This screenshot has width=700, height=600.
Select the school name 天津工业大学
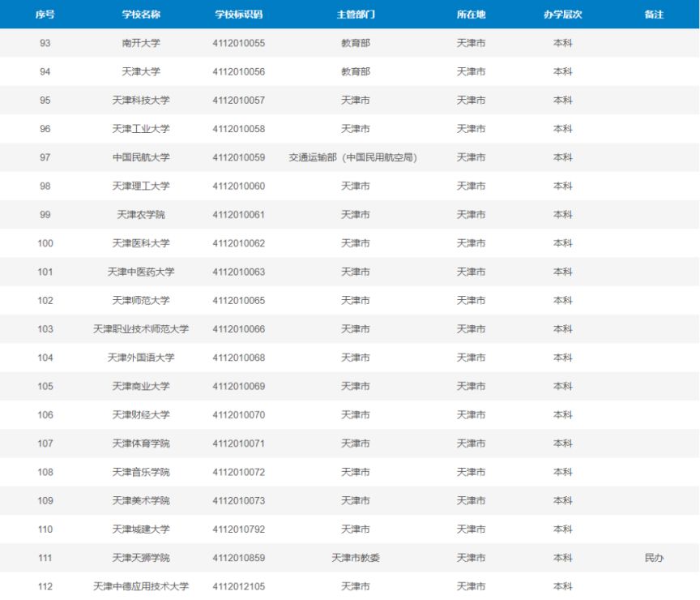[141, 129]
